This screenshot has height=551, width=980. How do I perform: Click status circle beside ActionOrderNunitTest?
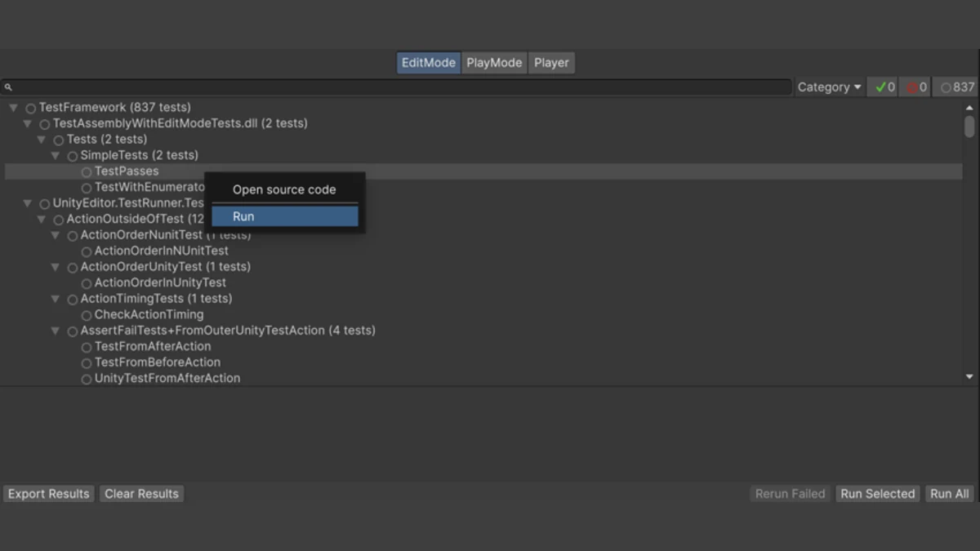(73, 236)
